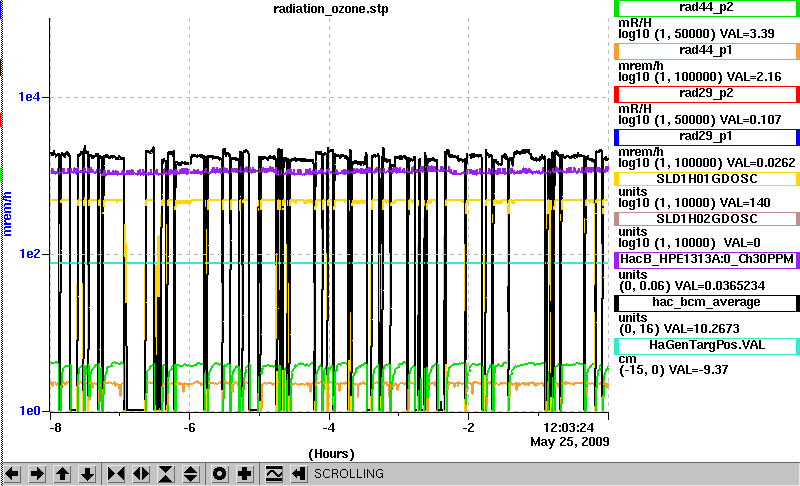The height and width of the screenshot is (486, 800).
Task: Click the mrem/h y-axis label
Action: coord(7,214)
